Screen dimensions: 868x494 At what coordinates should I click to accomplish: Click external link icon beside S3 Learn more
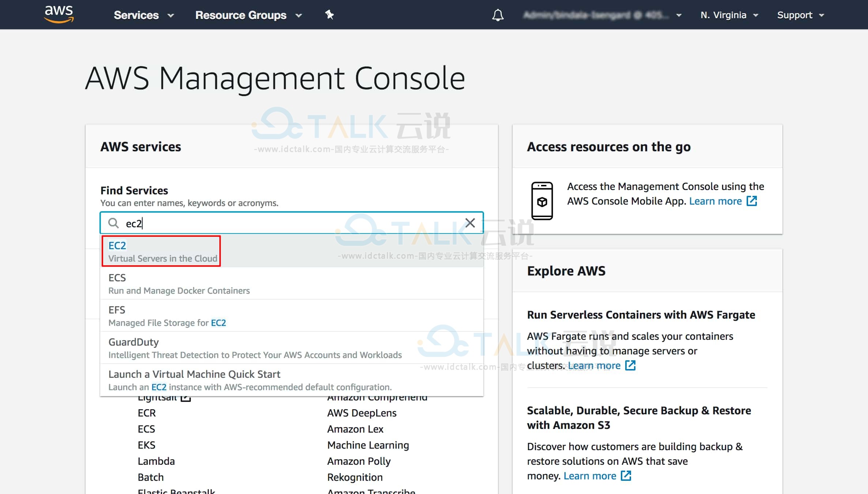pos(626,475)
